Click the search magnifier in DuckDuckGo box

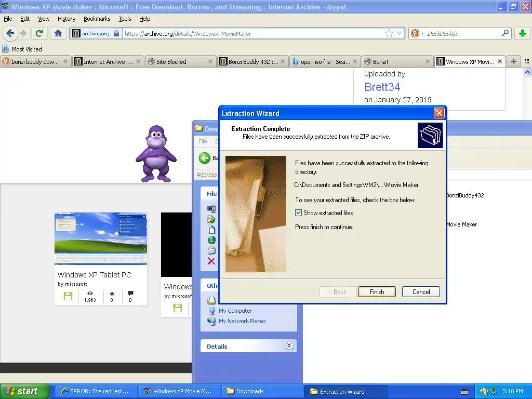click(x=505, y=33)
